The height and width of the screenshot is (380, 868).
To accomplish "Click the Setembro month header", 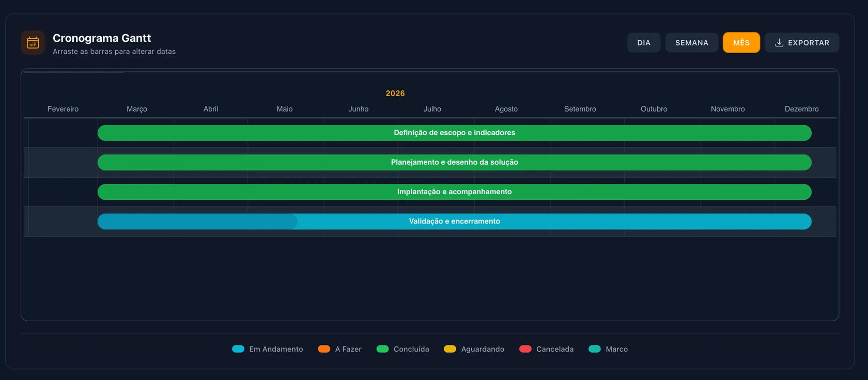I will [580, 109].
